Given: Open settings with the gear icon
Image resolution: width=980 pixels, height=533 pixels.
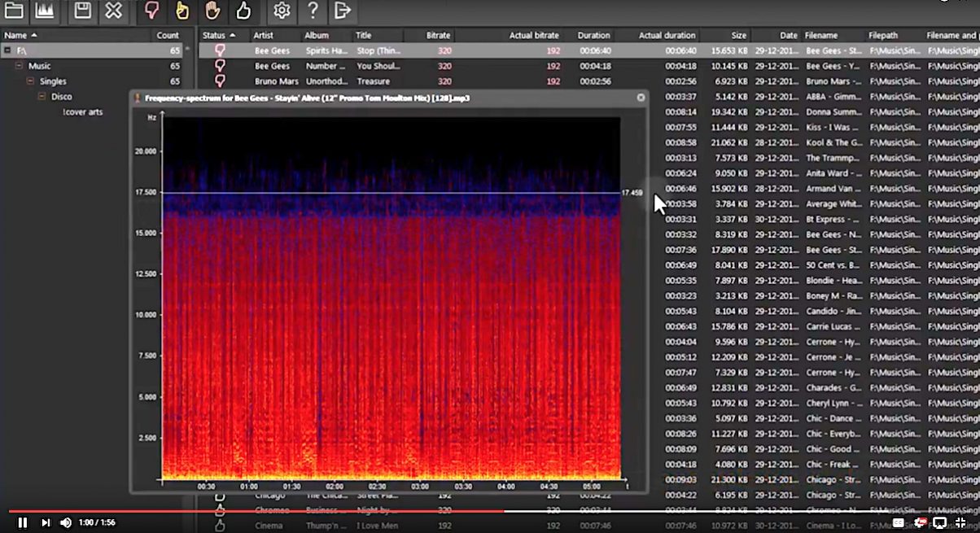Looking at the screenshot, I should tap(282, 11).
